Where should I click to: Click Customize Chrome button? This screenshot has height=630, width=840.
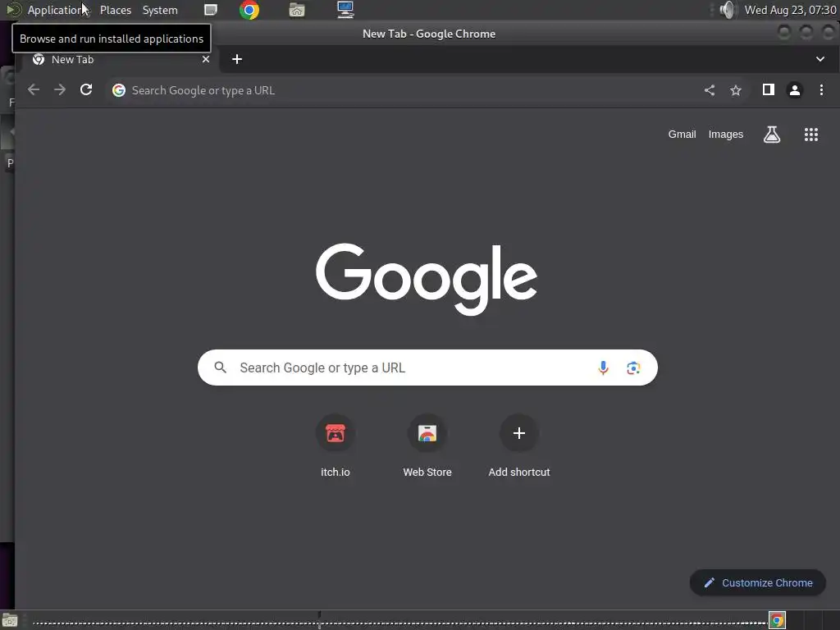[757, 583]
